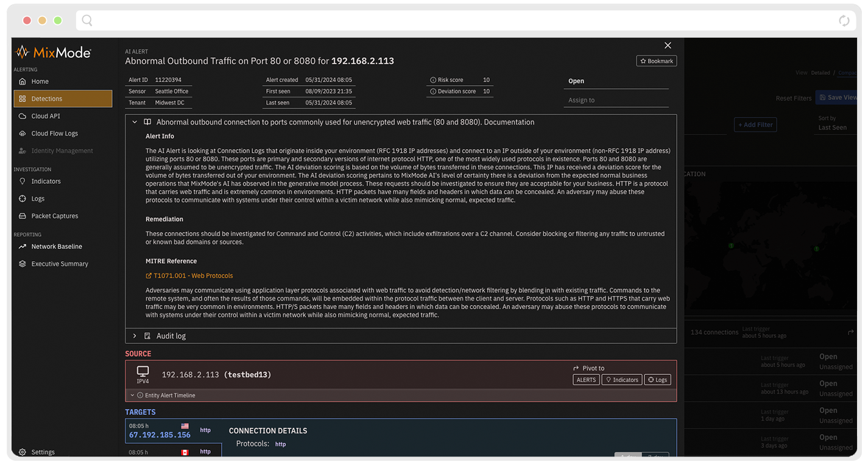Click Reset Filters in the background page
The width and height of the screenshot is (868, 465).
[793, 98]
